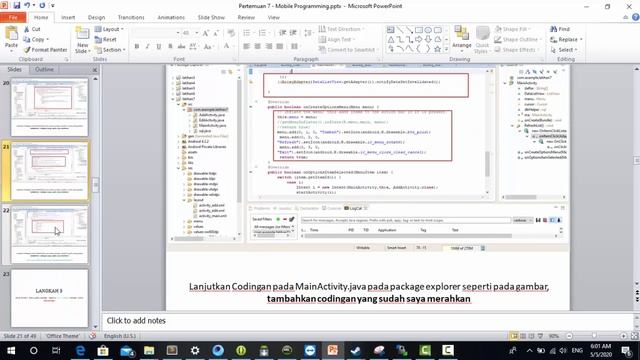The width and height of the screenshot is (640, 360).
Task: Click the Paste clipboard icon
Action: pyautogui.click(x=11, y=34)
